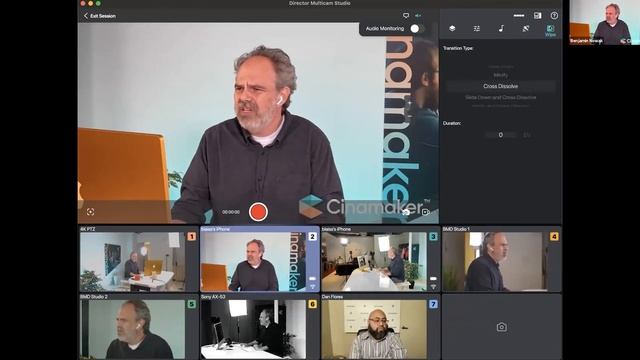Switch to the layers tab icon
The image size is (640, 360).
452,29
